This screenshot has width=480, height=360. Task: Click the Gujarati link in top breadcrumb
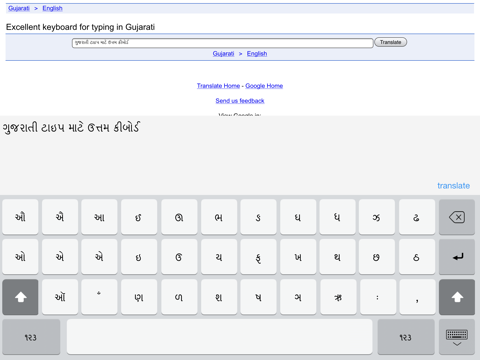pyautogui.click(x=19, y=8)
